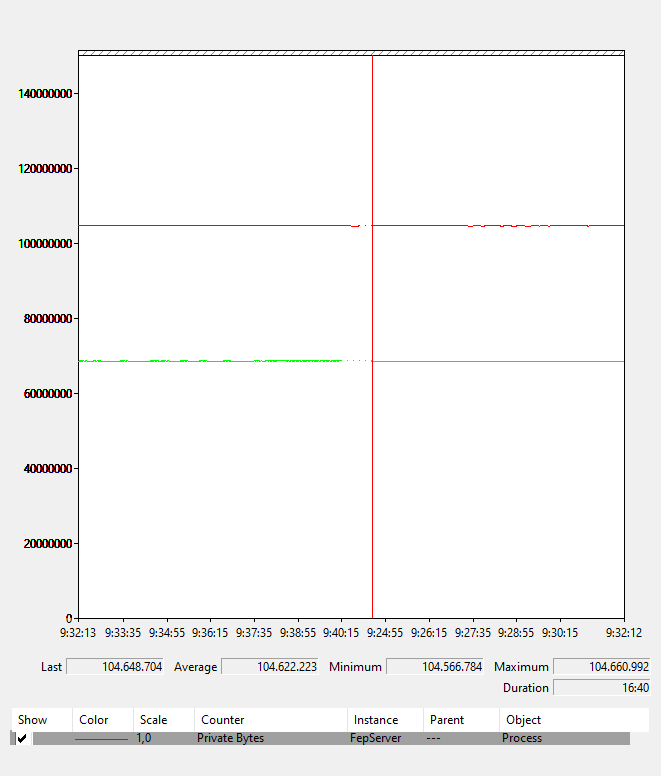Click the 9:26:15 time axis label

click(x=429, y=632)
